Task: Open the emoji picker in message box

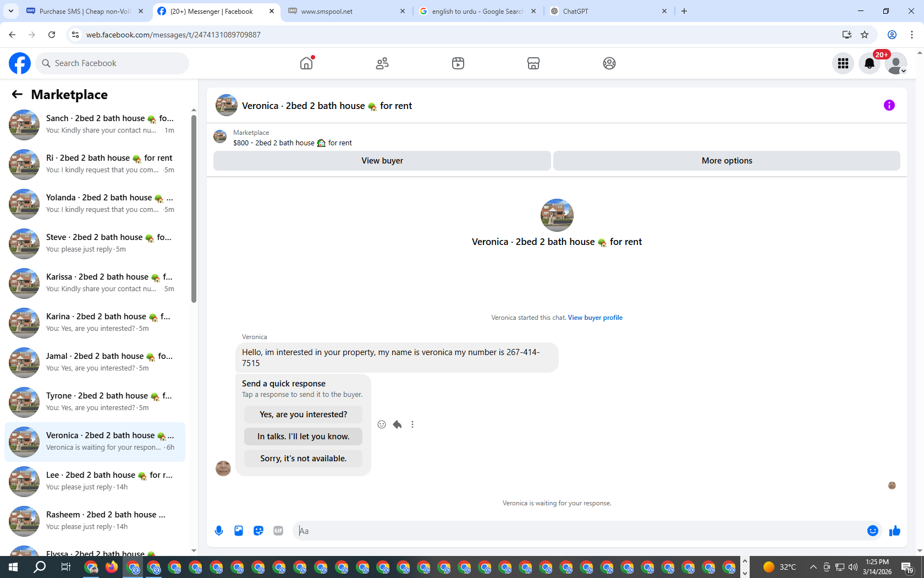Action: tap(873, 531)
